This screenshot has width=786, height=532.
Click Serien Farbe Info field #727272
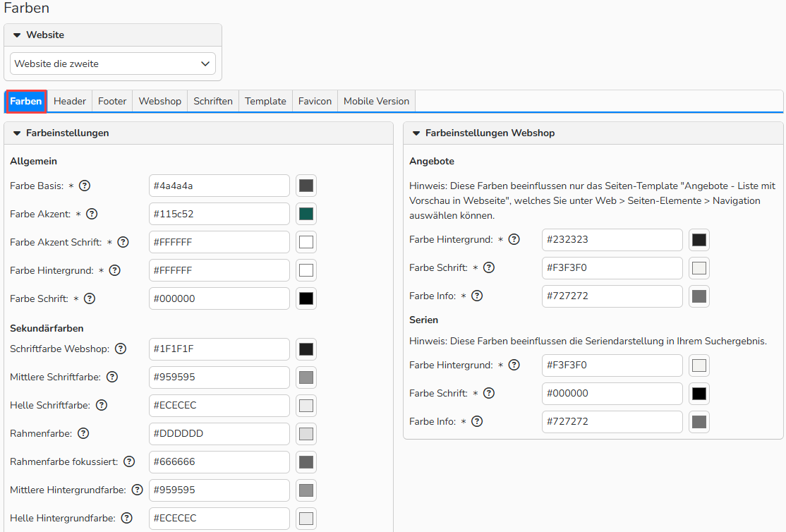(x=612, y=422)
